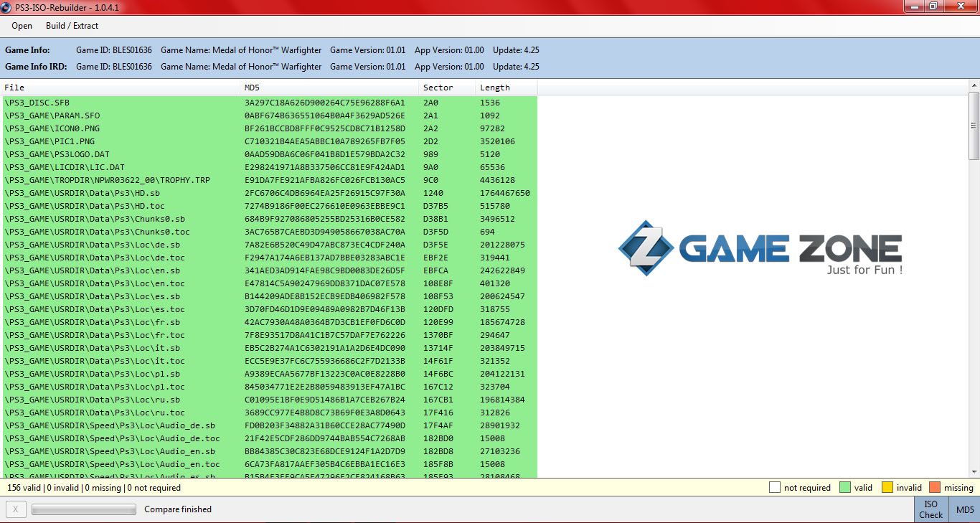Viewport: 980px width, 523px height.
Task: Click the scrollbar down arrow
Action: click(x=974, y=472)
